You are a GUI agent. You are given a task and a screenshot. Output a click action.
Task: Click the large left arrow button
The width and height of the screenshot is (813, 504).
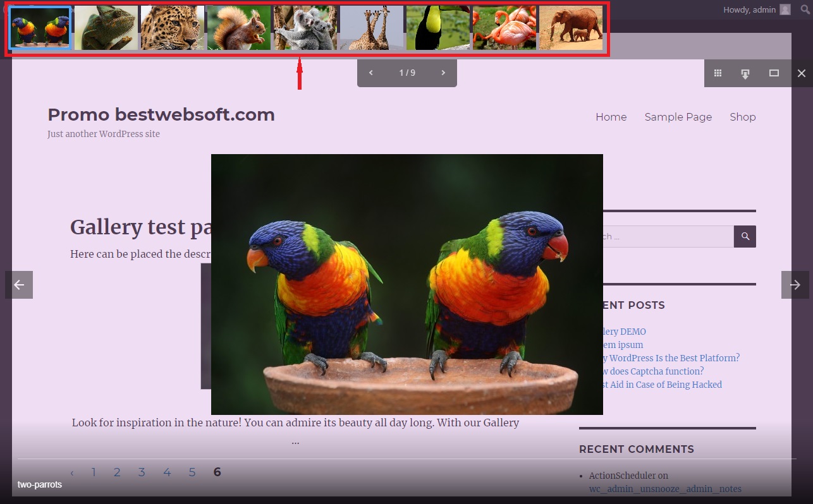[x=19, y=285]
